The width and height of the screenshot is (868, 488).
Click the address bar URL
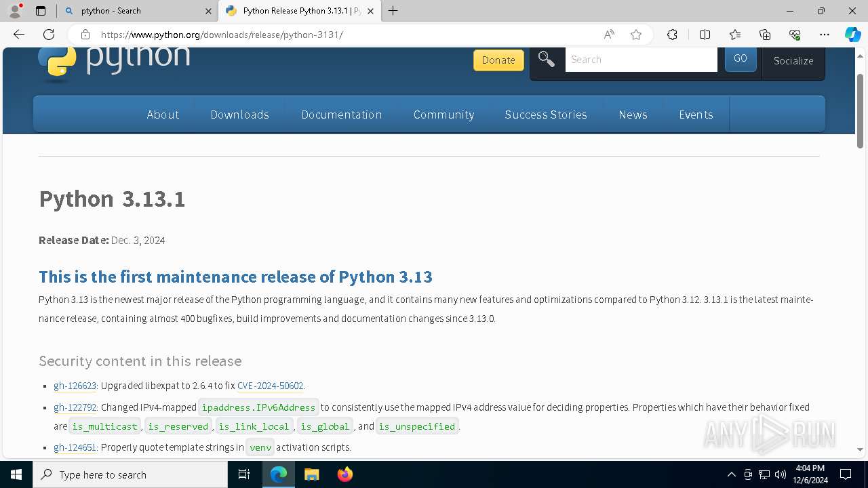[x=222, y=35]
